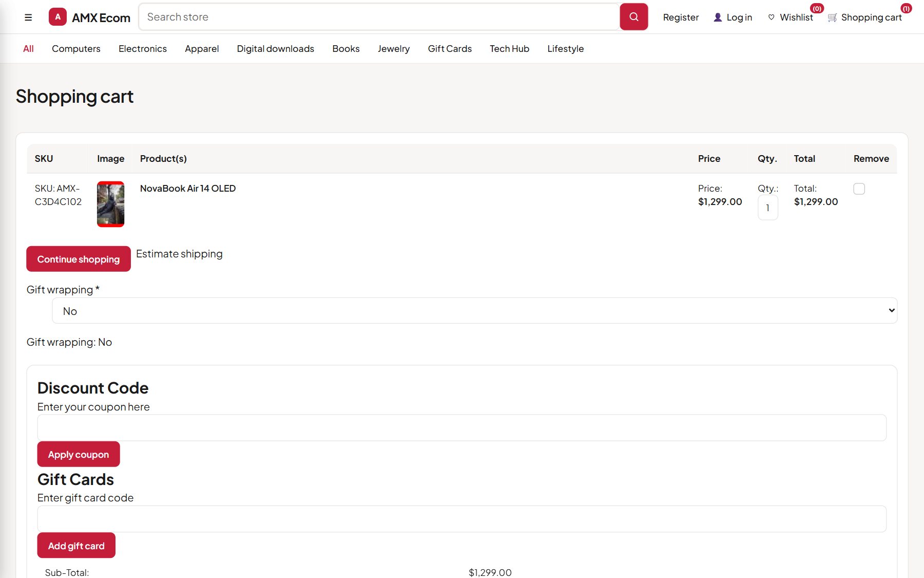Click the NovaBook product thumbnail image
Screen dimensions: 924x578
(111, 204)
